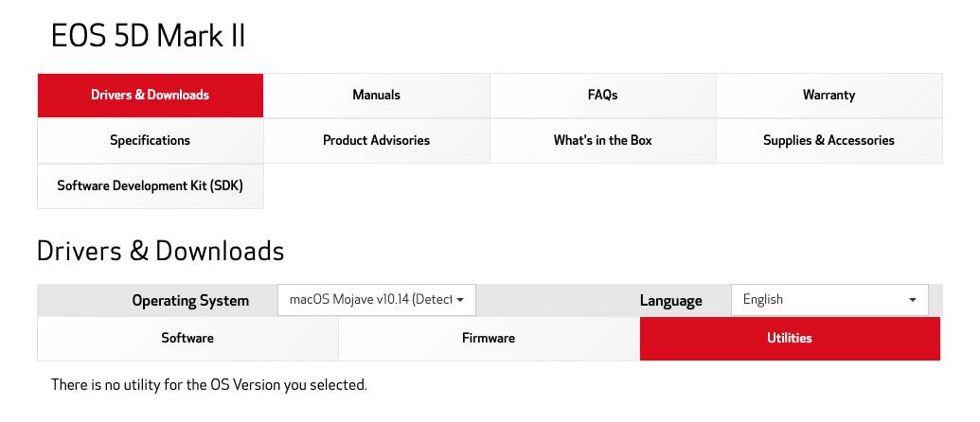Viewport: 980px width, 422px height.
Task: Expand the Operating System dropdown
Action: [x=369, y=300]
